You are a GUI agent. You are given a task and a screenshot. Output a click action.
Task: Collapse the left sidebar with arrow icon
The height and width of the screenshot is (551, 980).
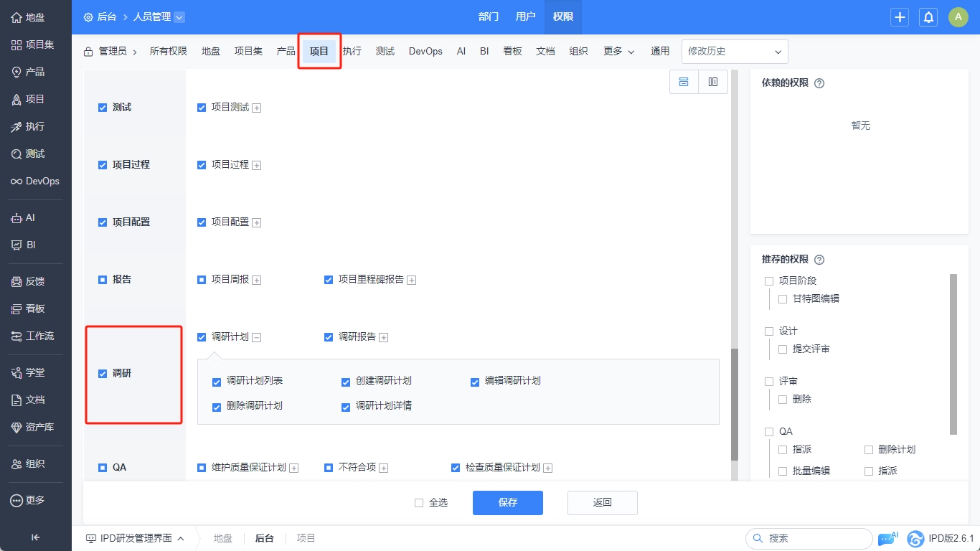35,538
